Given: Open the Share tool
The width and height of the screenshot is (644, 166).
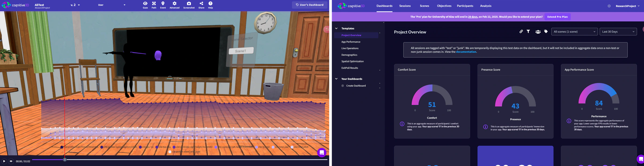Looking at the screenshot, I should (201, 5).
